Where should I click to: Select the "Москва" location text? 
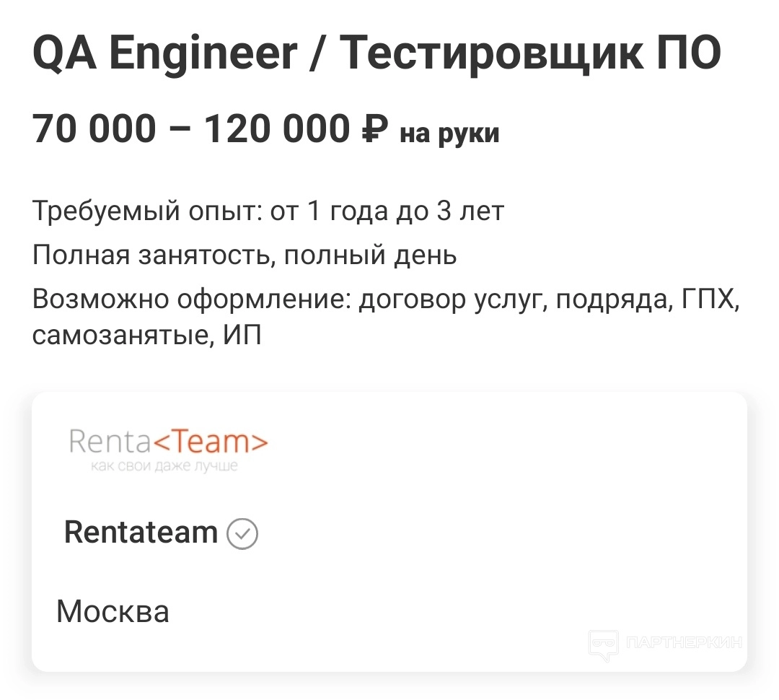click(x=113, y=612)
